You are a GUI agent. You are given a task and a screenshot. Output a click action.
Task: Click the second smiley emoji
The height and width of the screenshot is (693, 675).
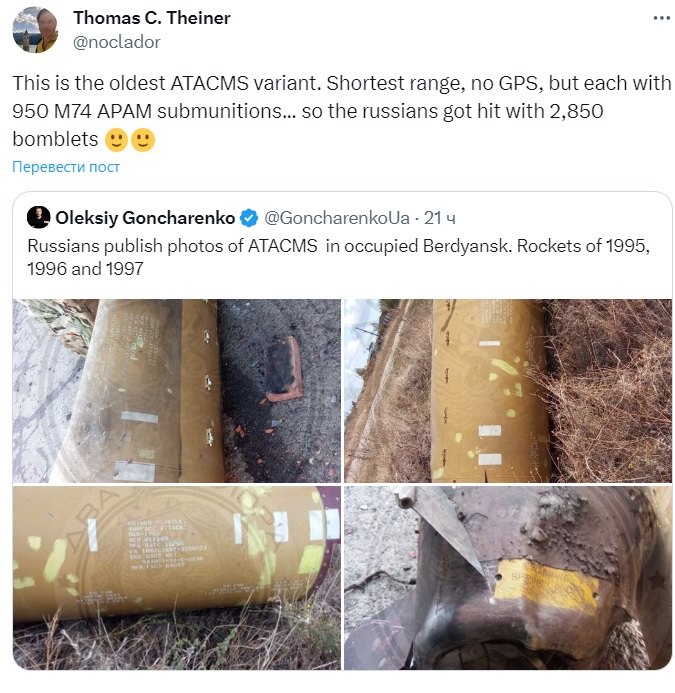coord(143,140)
